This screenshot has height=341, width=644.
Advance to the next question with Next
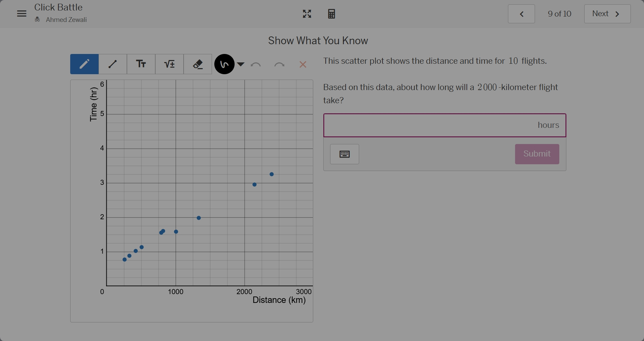click(607, 13)
